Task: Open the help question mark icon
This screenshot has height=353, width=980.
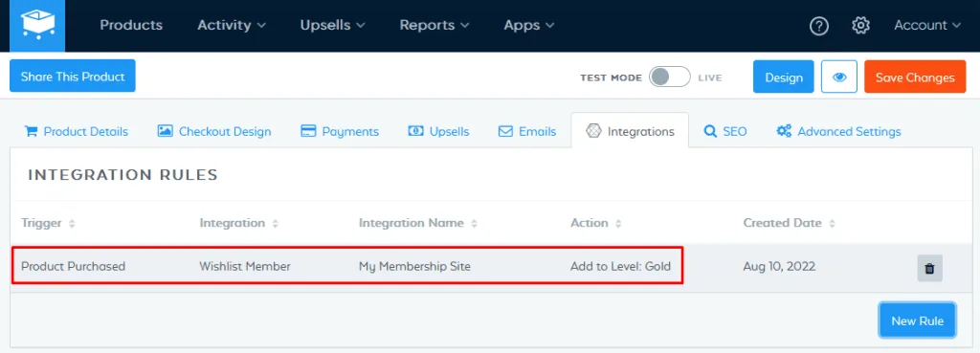Action: (819, 26)
